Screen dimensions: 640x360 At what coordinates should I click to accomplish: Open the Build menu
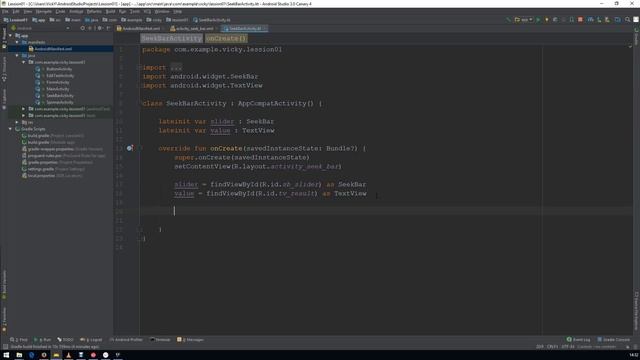[x=110, y=11]
